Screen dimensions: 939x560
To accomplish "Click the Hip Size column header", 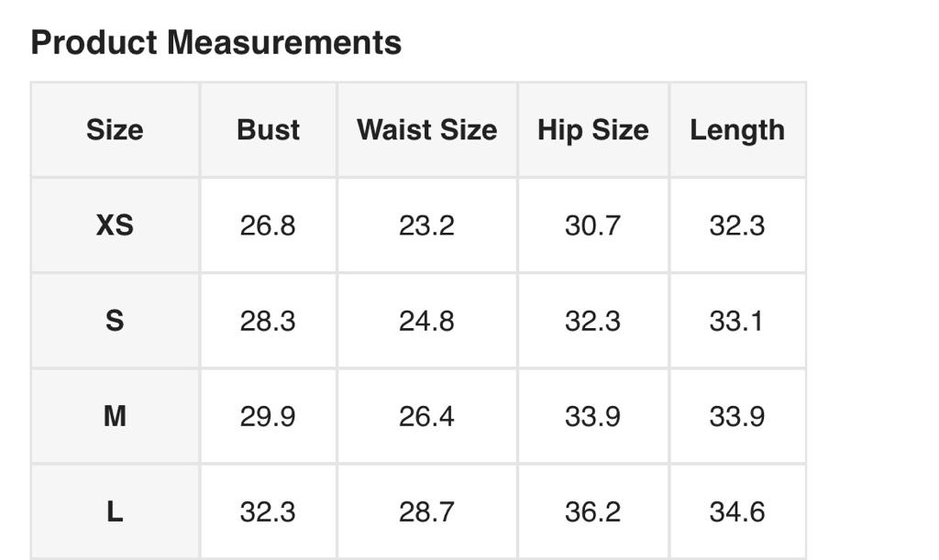I will click(592, 130).
